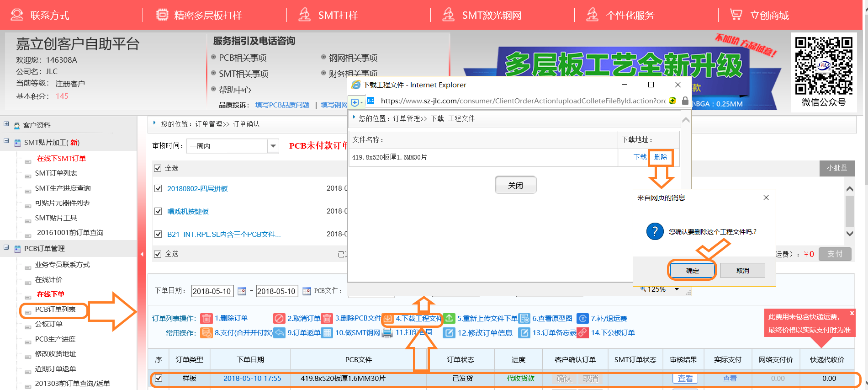
Task: Click the grid icon for 10.做SMT钢网
Action: point(327,333)
